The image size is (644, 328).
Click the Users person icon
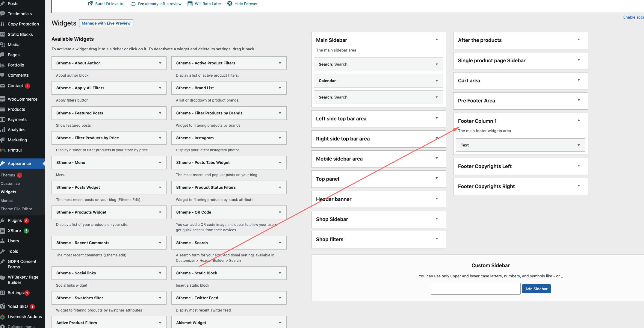(2, 241)
